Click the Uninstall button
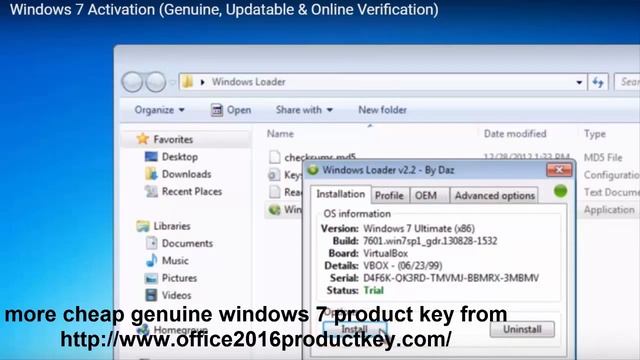The width and height of the screenshot is (640, 360). tap(522, 329)
